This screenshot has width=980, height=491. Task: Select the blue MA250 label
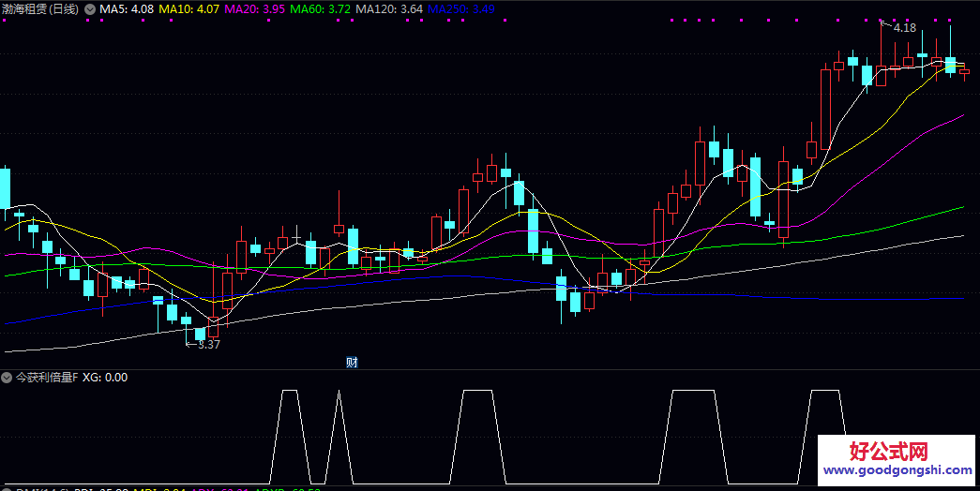tap(461, 9)
